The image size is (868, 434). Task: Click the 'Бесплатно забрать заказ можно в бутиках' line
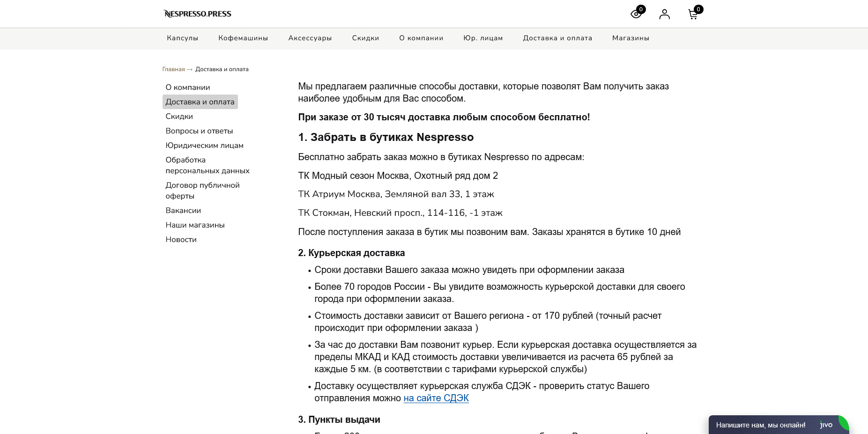[441, 157]
